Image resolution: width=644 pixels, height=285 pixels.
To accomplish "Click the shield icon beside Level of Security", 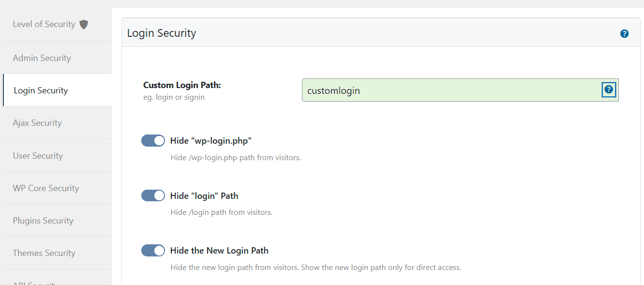I will 84,24.
